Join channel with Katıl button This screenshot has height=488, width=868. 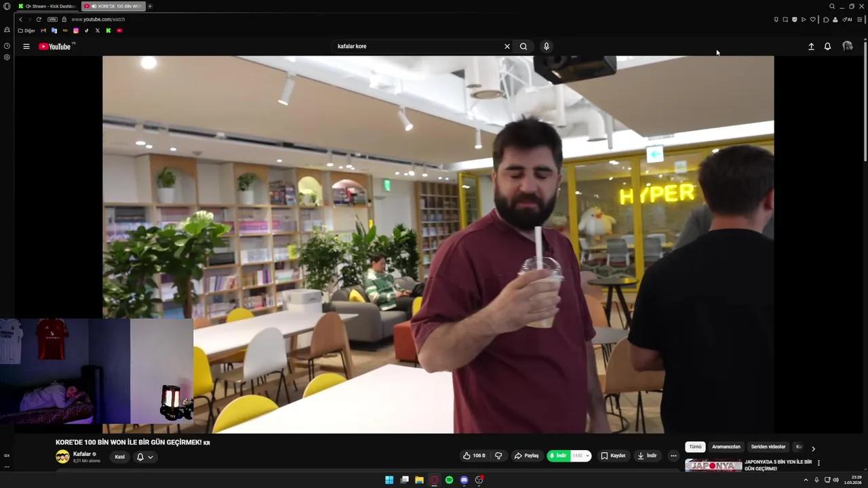point(119,457)
